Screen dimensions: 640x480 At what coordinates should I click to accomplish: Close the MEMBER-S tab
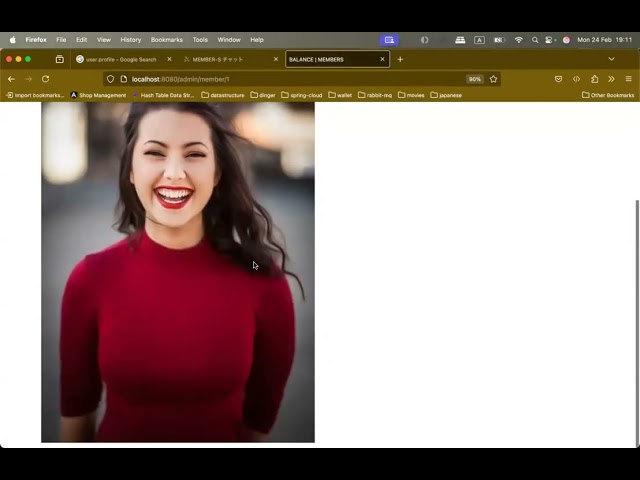pos(276,59)
